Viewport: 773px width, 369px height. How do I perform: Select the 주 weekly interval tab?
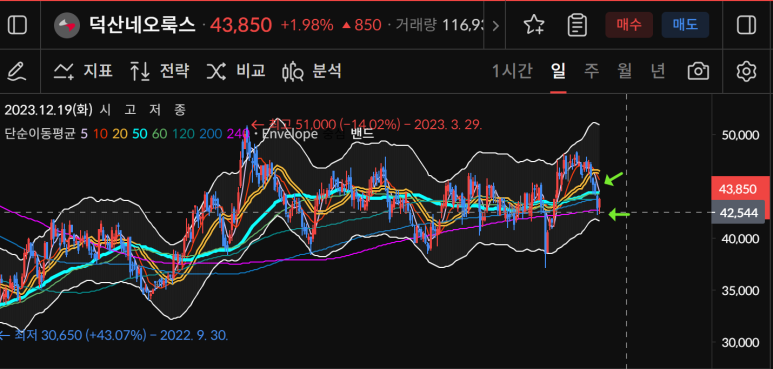pyautogui.click(x=591, y=71)
